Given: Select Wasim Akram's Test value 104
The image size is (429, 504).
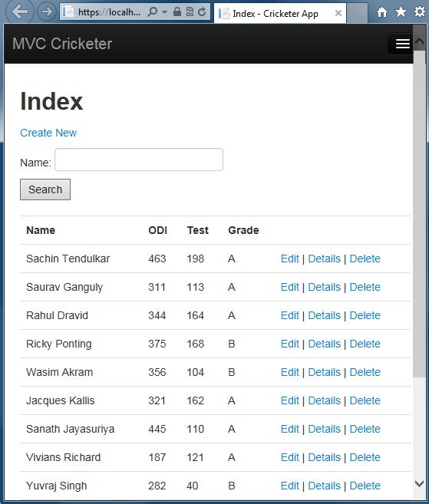Looking at the screenshot, I should [x=195, y=372].
